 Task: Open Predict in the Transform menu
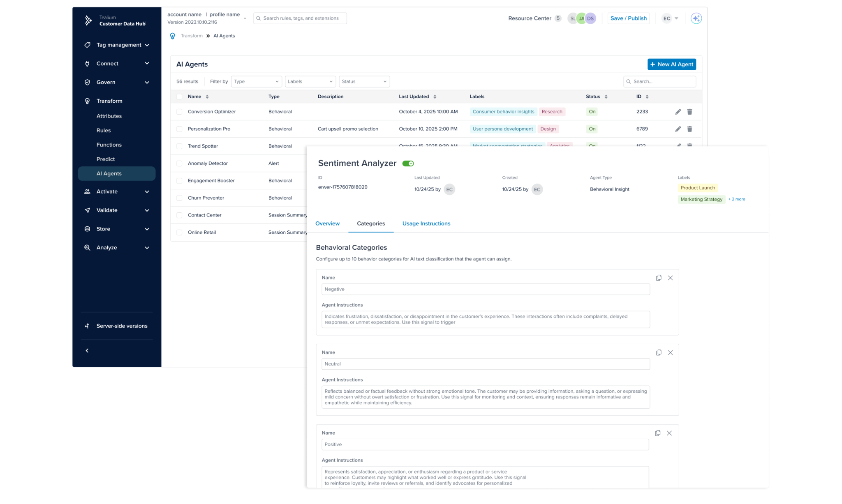[x=106, y=159]
